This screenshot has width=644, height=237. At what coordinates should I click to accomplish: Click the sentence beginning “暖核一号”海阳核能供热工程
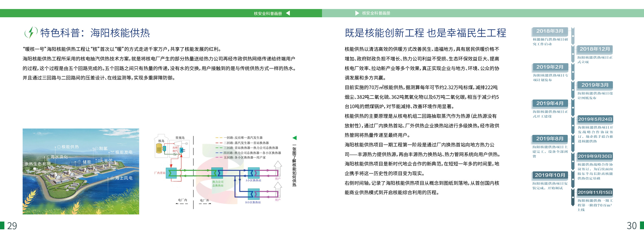tap(122, 49)
